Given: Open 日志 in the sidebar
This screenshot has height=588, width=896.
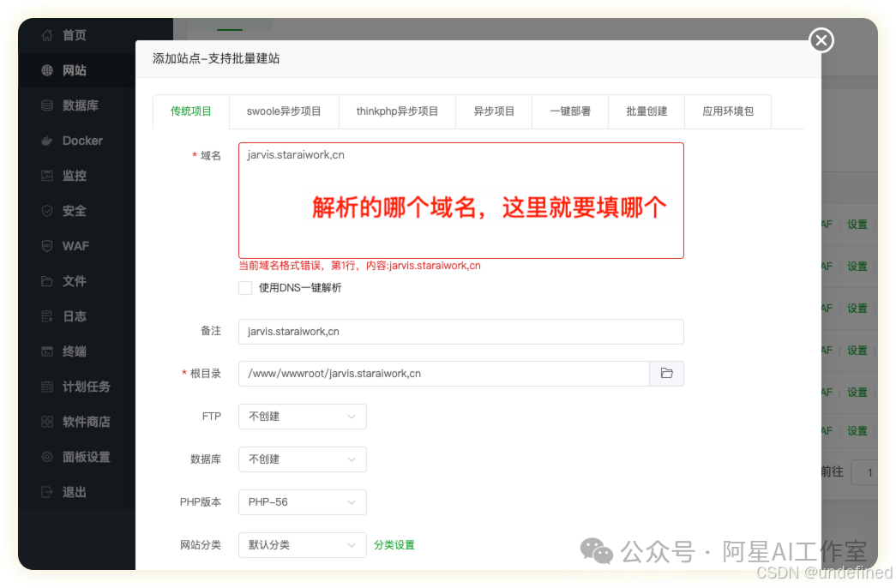Looking at the screenshot, I should click(76, 316).
